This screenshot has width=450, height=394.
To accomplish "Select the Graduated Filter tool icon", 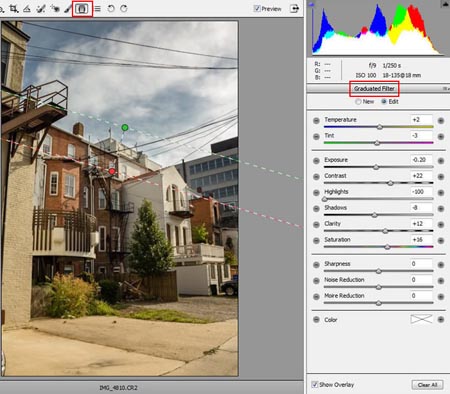I will 82,9.
